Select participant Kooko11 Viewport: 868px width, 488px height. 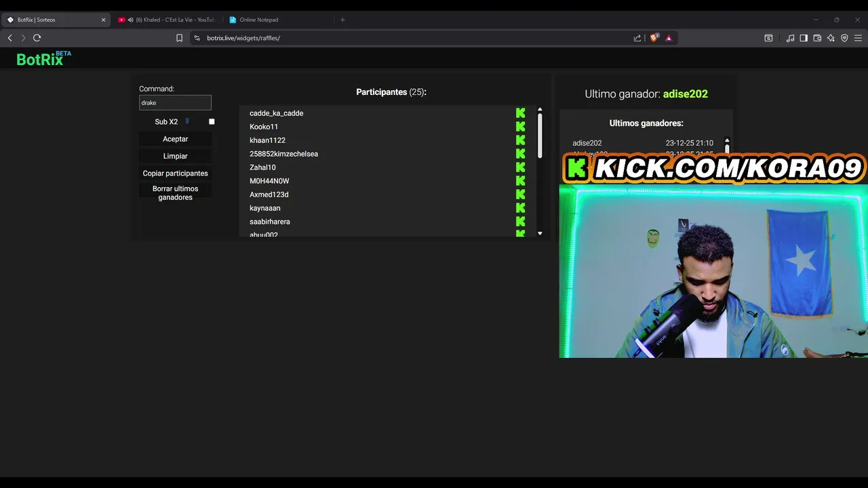pos(264,127)
